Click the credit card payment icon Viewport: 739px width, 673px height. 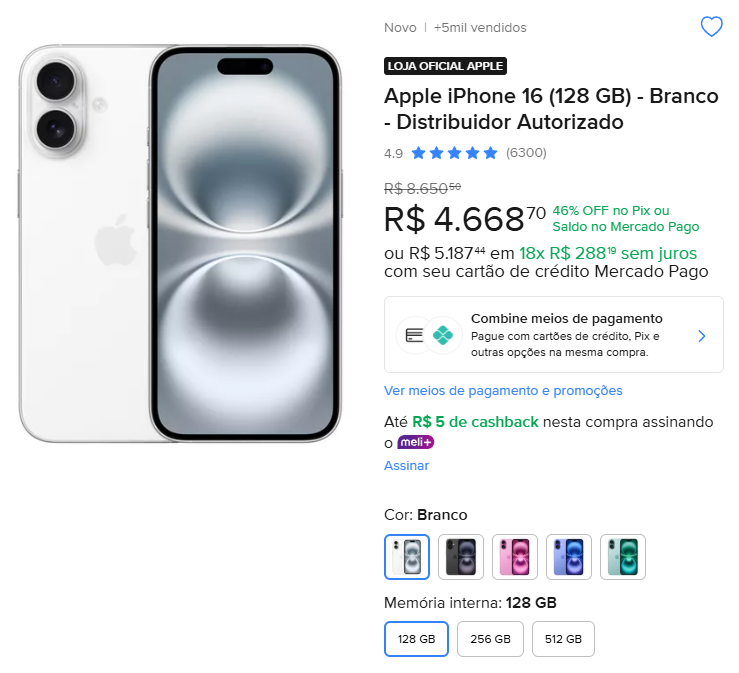pos(414,334)
